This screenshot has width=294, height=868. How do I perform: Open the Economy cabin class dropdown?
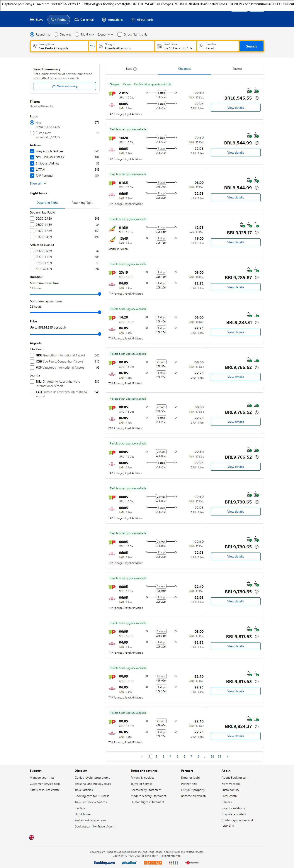105,34
